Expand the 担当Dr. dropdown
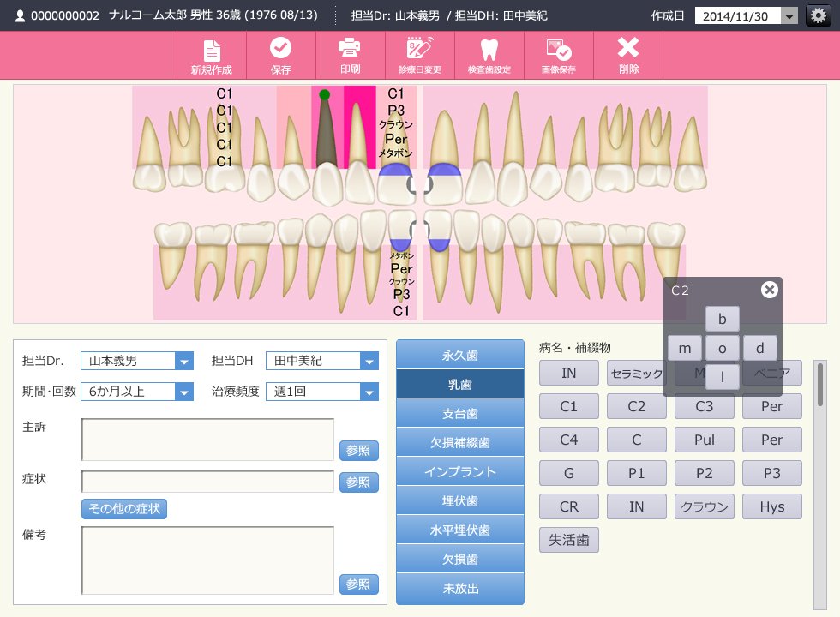Image resolution: width=840 pixels, height=617 pixels. 183,362
